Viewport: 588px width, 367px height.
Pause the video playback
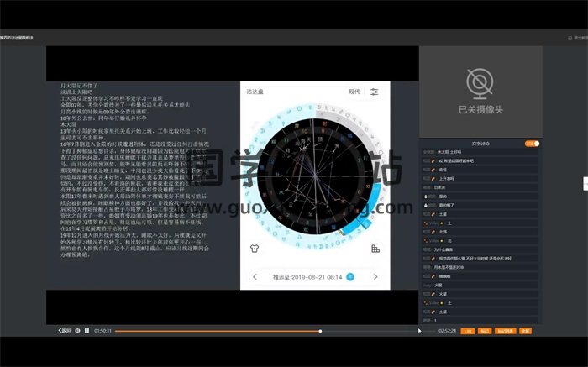pos(87,331)
